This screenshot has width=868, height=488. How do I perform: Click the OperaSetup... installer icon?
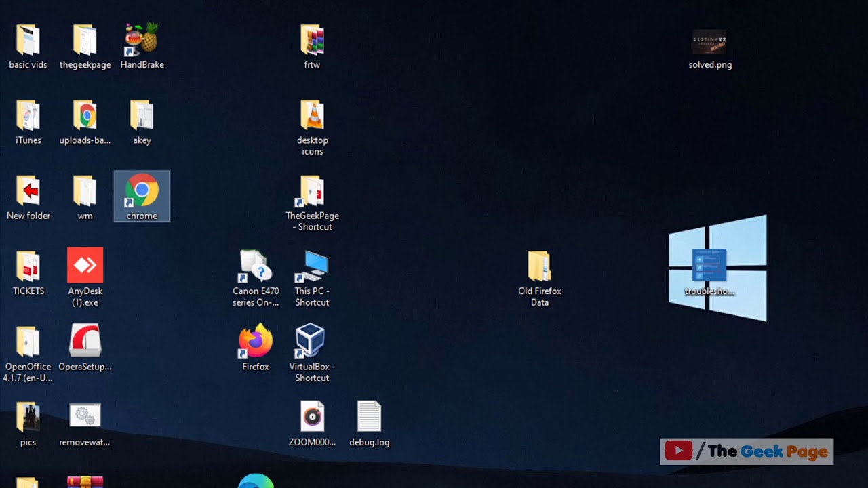[x=85, y=340]
